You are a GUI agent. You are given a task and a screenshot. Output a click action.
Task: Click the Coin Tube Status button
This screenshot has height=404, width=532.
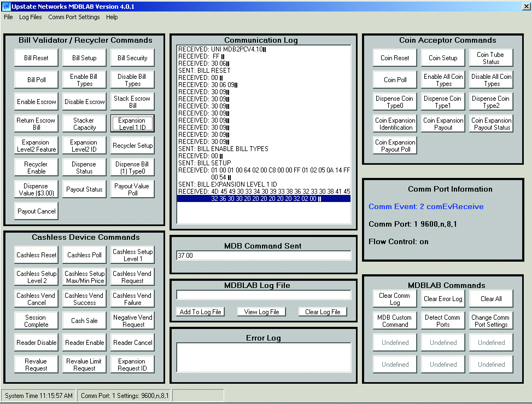coord(491,58)
